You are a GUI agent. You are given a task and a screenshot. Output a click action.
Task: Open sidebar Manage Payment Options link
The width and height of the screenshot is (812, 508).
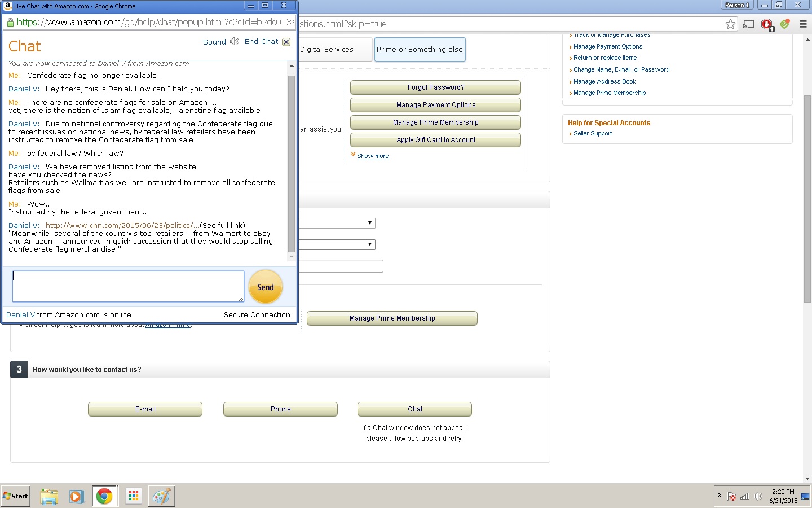608,47
